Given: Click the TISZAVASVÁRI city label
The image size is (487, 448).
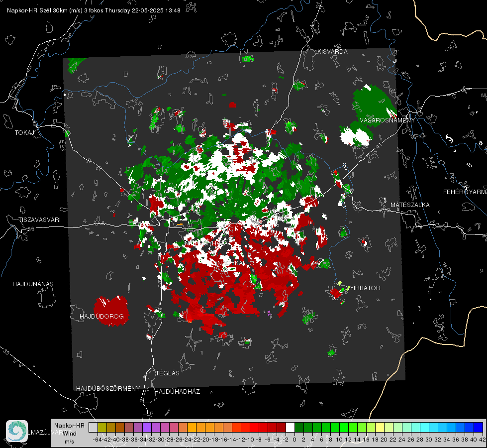Looking at the screenshot, I should 39,220.
